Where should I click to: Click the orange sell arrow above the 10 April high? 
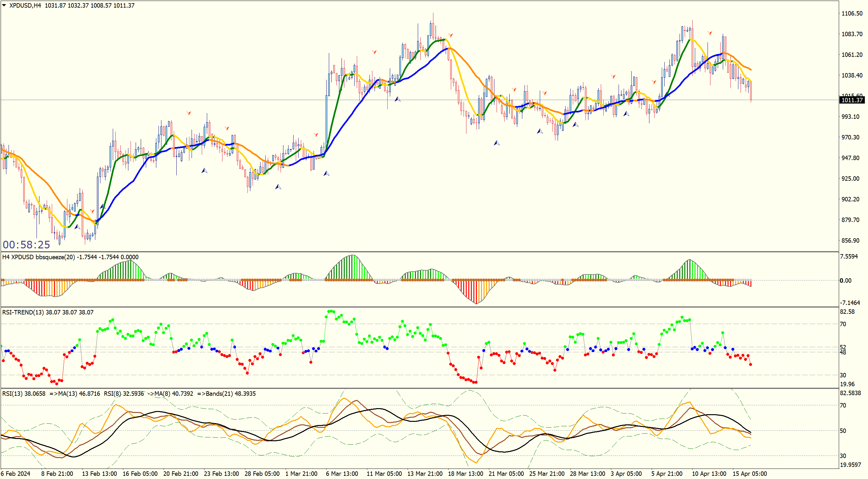(710, 33)
